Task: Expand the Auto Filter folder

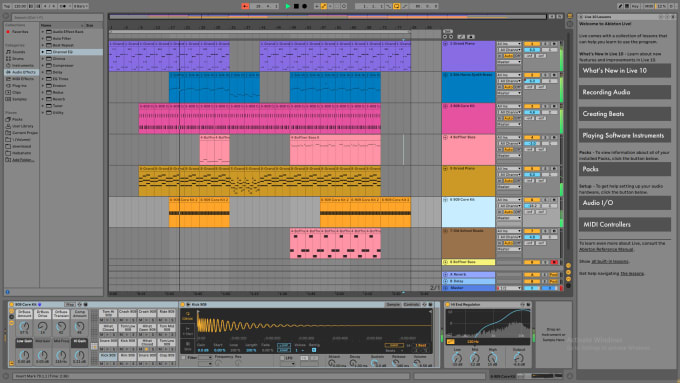Action: pos(42,38)
